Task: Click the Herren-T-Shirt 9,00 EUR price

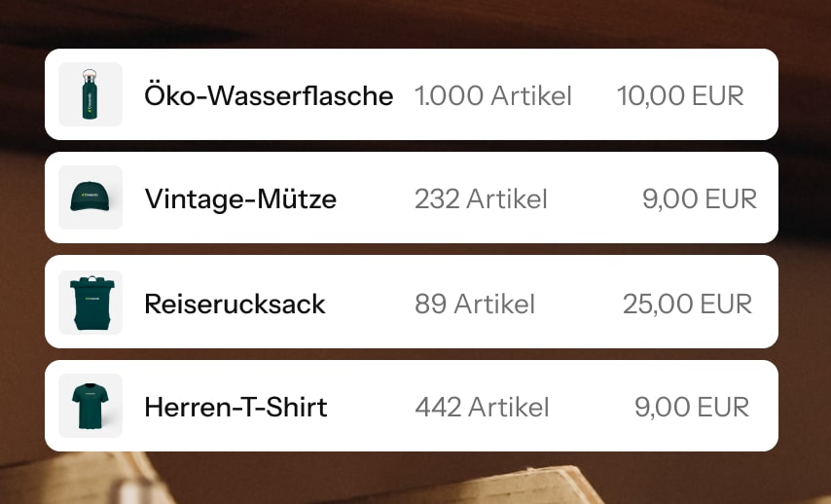Action: [692, 407]
